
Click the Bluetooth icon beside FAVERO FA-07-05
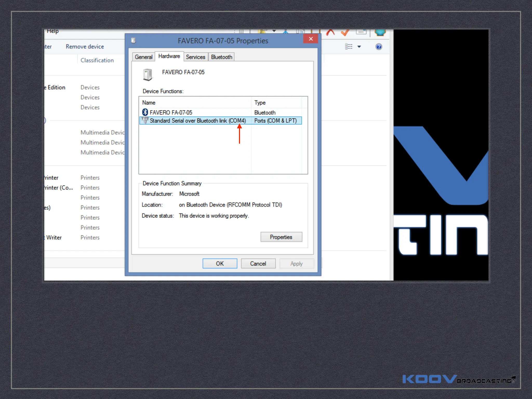145,112
